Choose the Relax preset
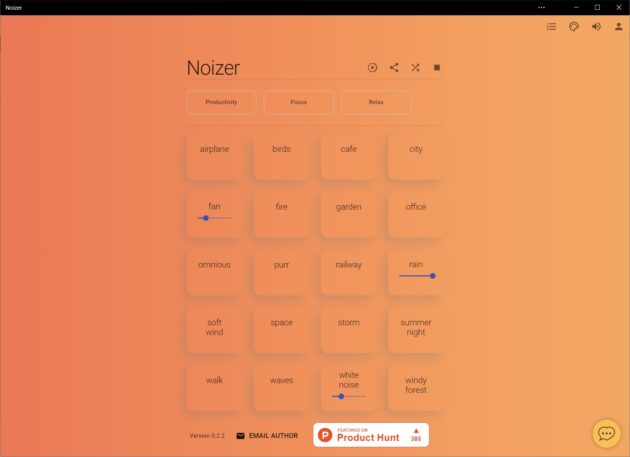 [x=376, y=102]
